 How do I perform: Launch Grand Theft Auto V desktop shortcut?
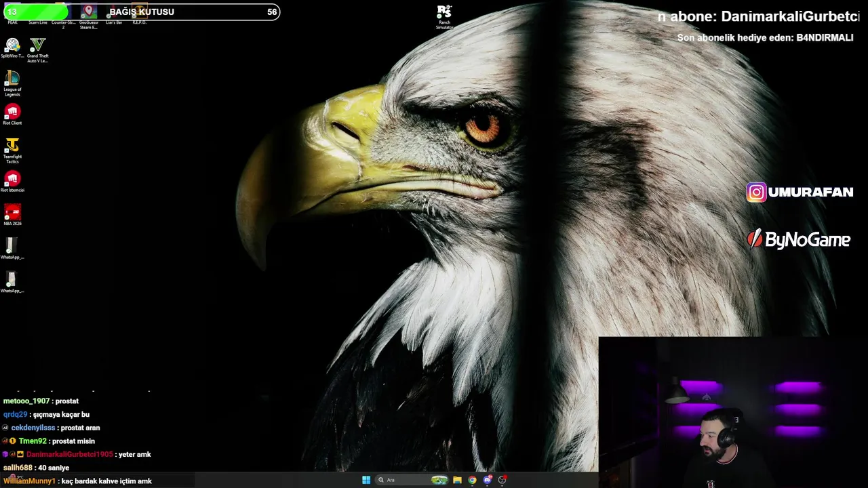(38, 50)
